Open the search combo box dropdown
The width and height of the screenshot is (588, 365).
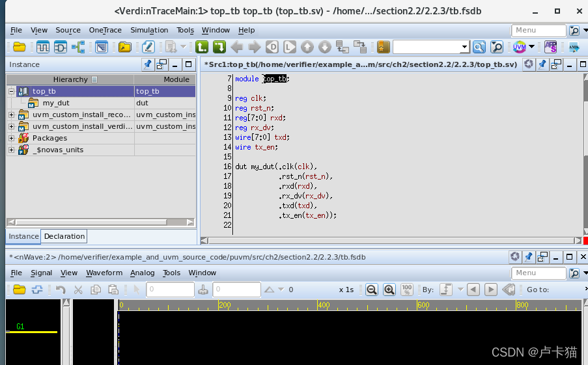pyautogui.click(x=465, y=47)
